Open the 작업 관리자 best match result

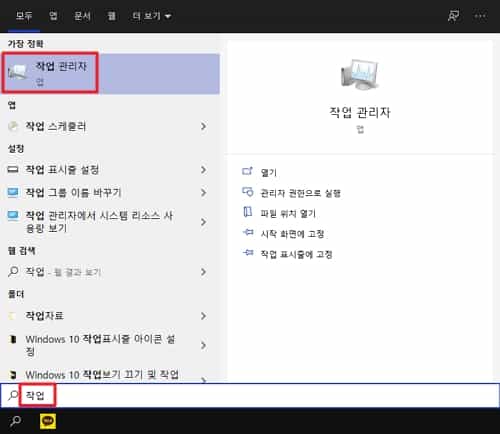(110, 73)
